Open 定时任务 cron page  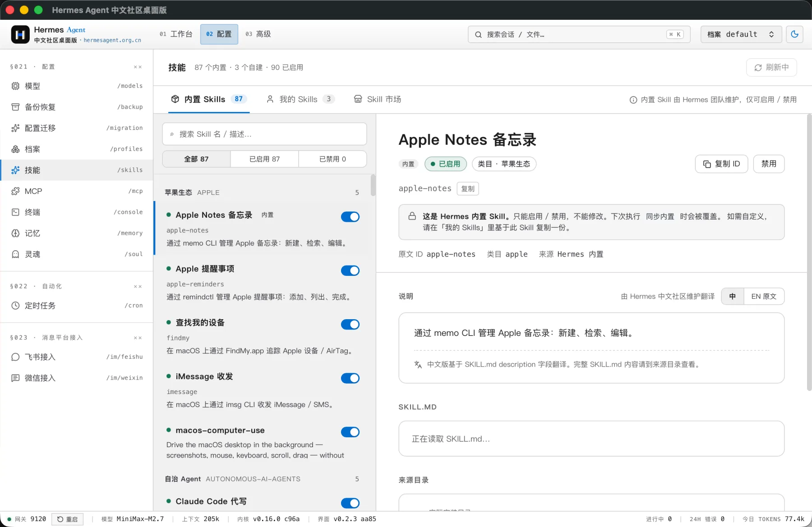[77, 306]
